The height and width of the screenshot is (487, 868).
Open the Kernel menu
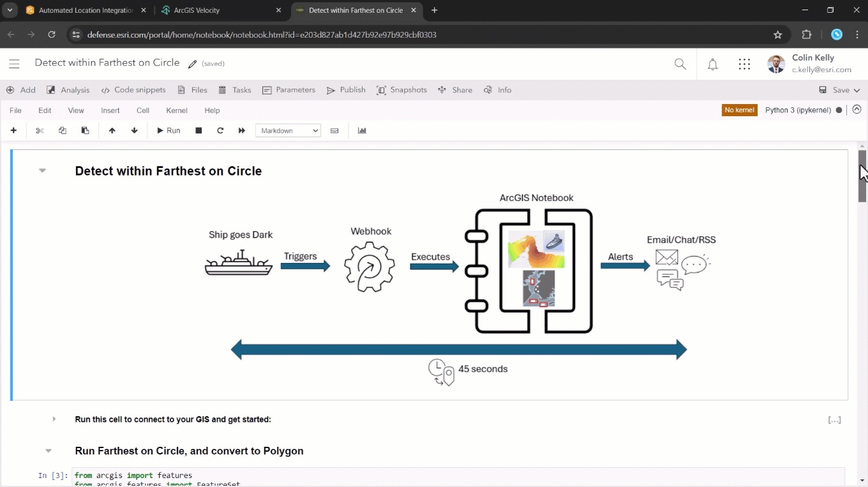176,110
